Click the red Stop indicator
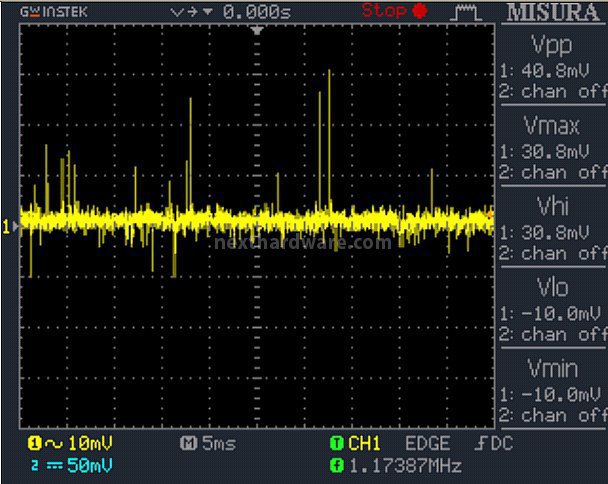The image size is (608, 484). click(394, 10)
